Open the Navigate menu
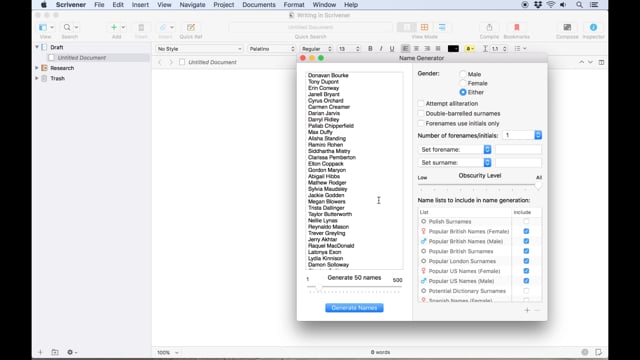The width and height of the screenshot is (640, 360). pyautogui.click(x=192, y=5)
